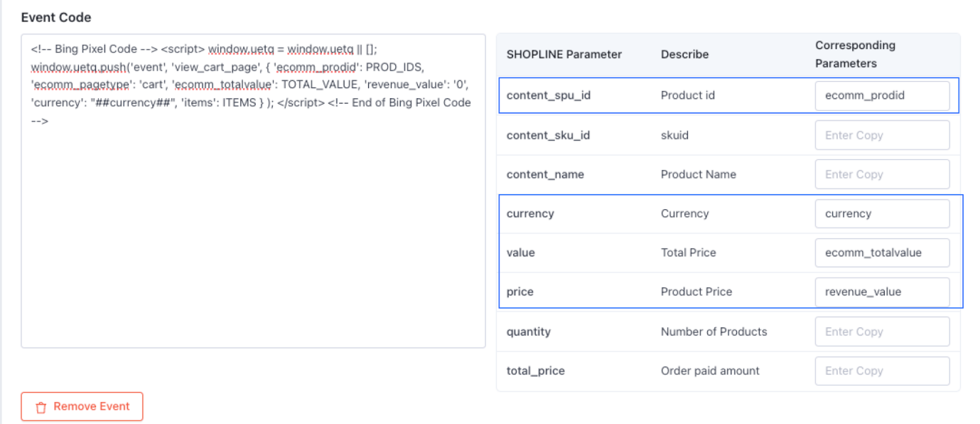Click the Number of Products description

(x=714, y=332)
